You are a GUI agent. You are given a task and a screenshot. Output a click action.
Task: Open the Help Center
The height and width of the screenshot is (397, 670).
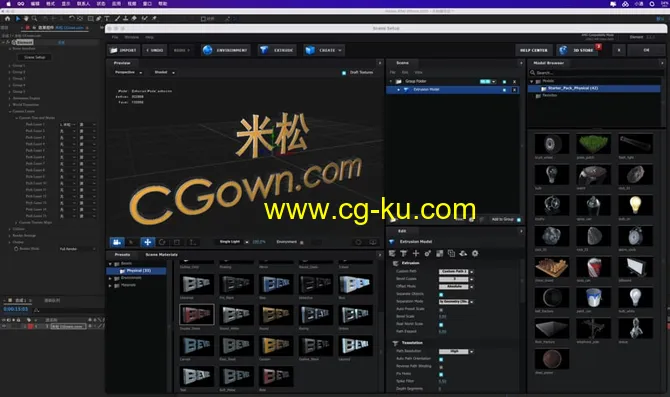pyautogui.click(x=534, y=50)
